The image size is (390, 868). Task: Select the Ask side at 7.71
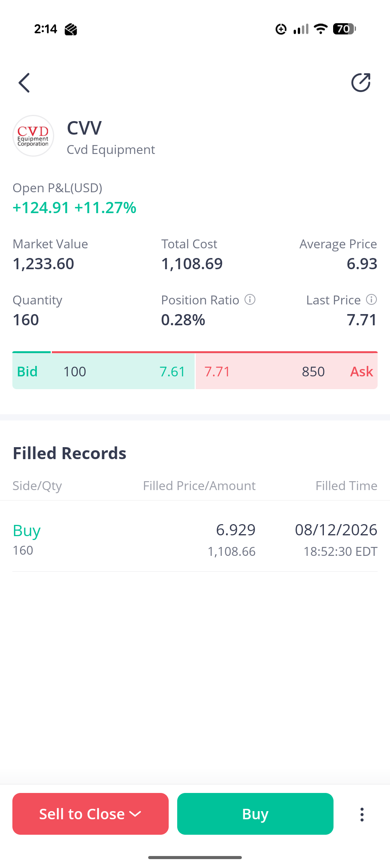tap(287, 371)
